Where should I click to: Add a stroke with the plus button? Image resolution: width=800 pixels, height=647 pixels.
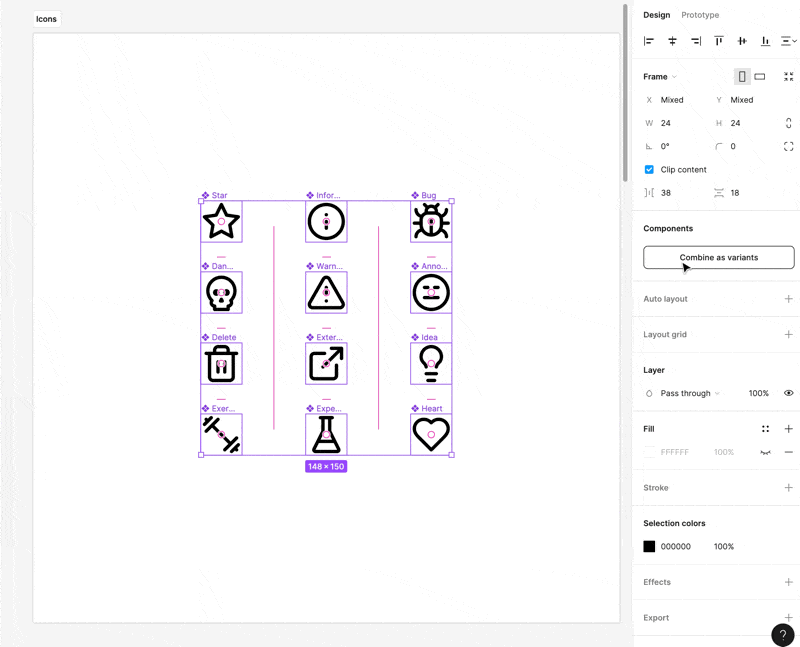coord(790,487)
